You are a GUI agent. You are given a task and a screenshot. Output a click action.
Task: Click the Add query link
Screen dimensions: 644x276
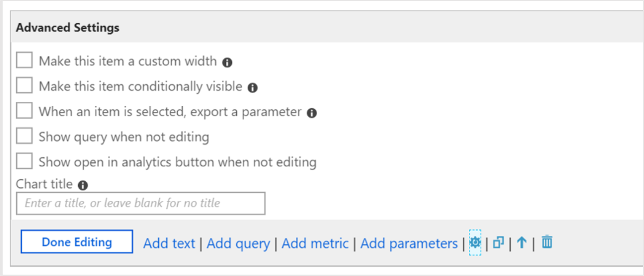(238, 244)
